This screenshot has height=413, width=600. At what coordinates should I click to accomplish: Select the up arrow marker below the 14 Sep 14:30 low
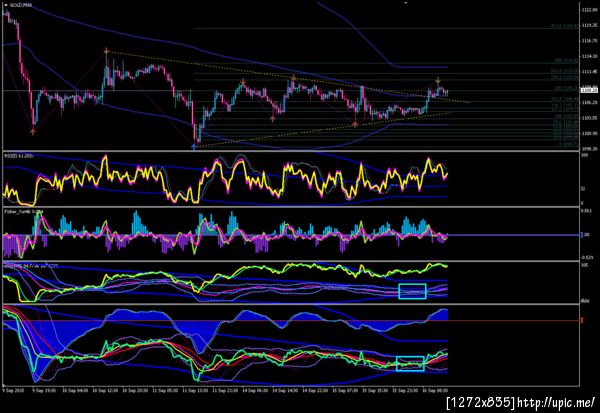[272, 119]
